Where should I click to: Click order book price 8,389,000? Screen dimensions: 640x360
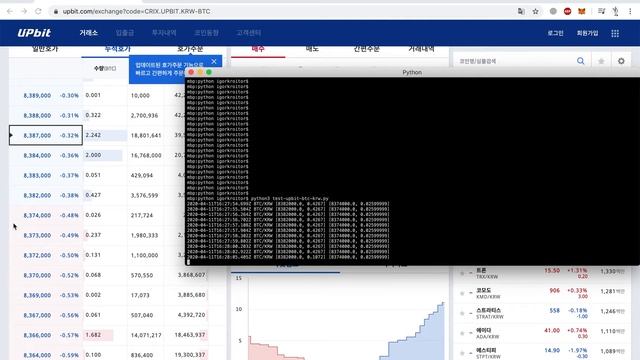pos(37,96)
